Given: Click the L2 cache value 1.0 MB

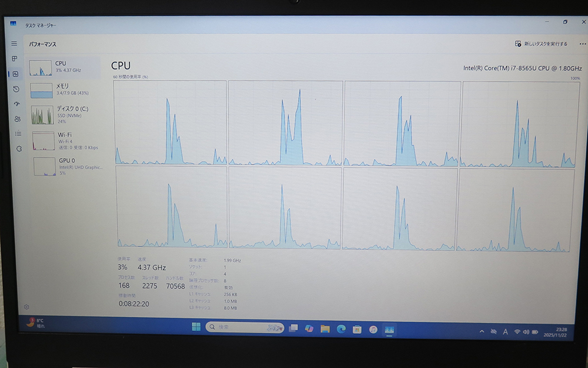Looking at the screenshot, I should coord(230,302).
